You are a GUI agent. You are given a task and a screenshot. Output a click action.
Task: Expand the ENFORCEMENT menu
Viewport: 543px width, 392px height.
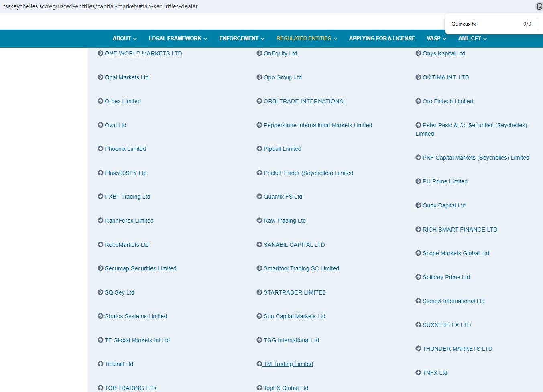pyautogui.click(x=242, y=38)
